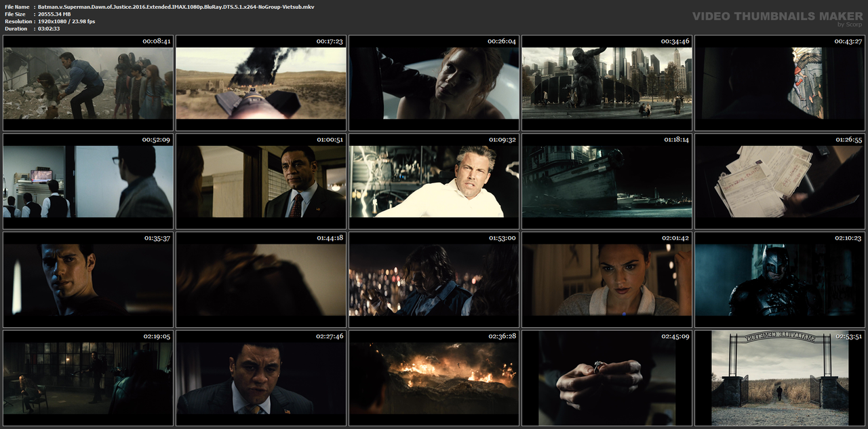This screenshot has height=429, width=868.
Task: Click the 'File Name' label
Action: [x=17, y=7]
